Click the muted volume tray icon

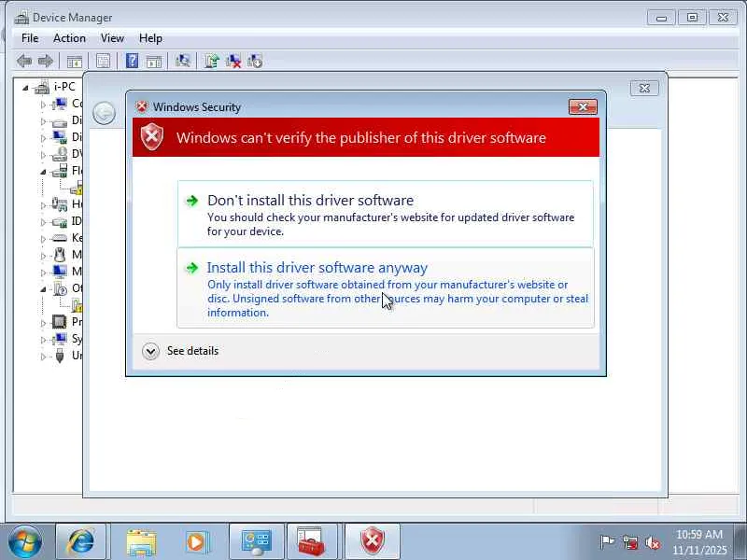pos(653,542)
